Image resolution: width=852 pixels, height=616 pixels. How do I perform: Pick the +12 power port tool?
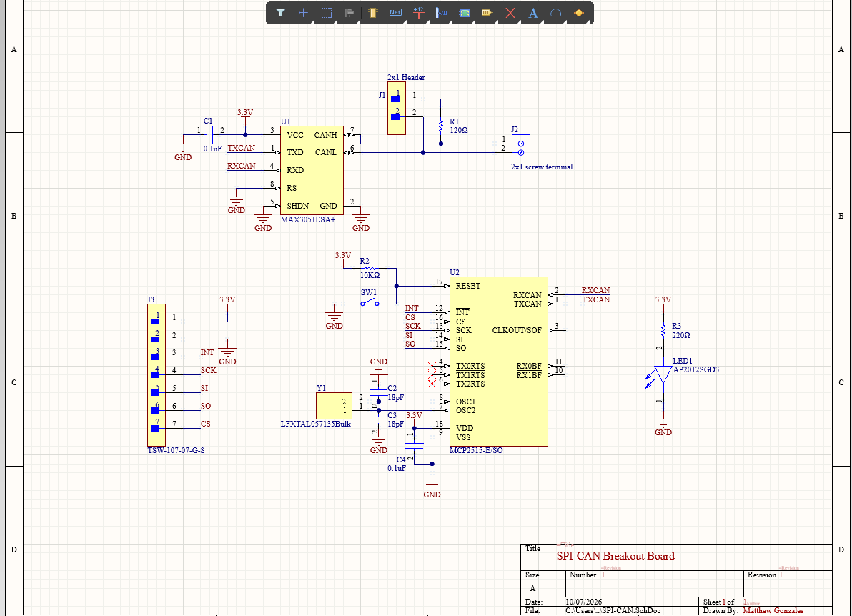(418, 12)
